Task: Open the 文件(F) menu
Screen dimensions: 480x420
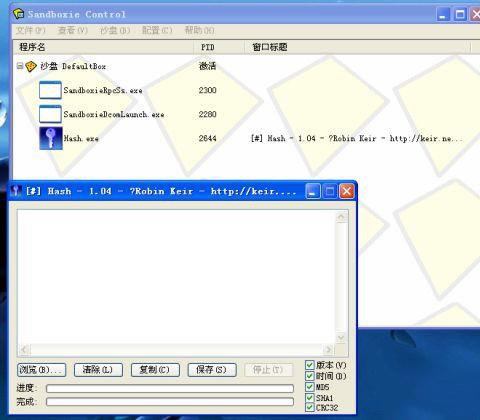Action: pyautogui.click(x=30, y=31)
